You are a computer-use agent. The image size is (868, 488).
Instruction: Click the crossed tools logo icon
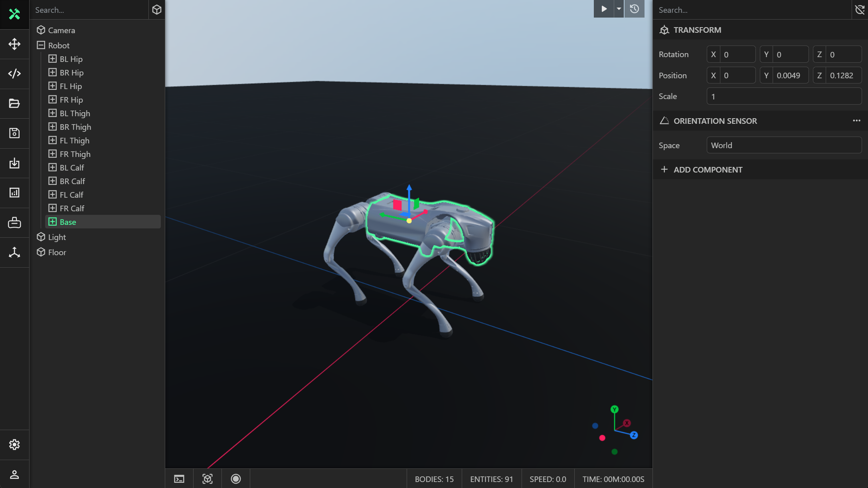tap(14, 14)
